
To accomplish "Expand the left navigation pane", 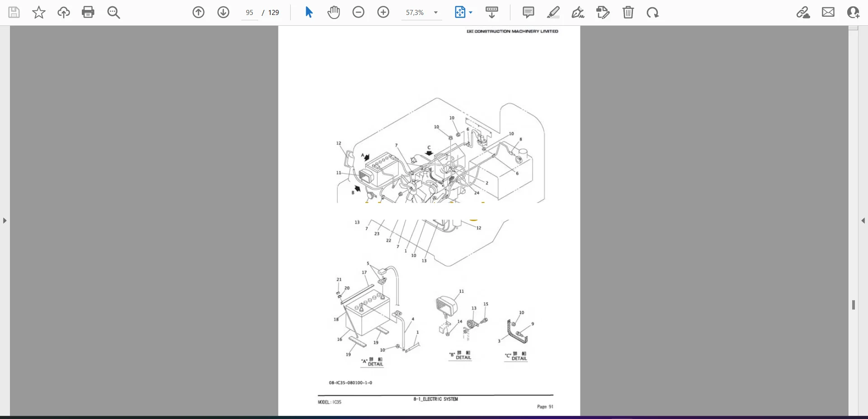I will pyautogui.click(x=5, y=221).
